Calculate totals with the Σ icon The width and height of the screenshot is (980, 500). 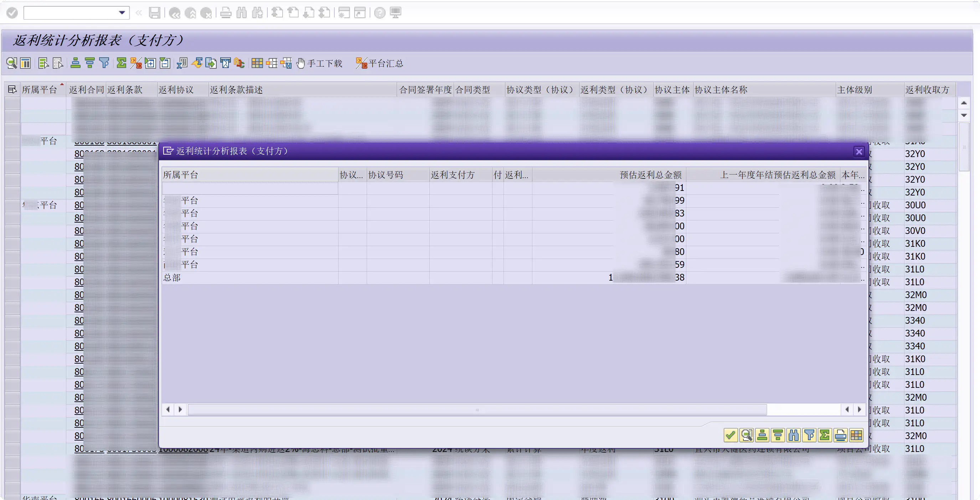[x=121, y=63]
